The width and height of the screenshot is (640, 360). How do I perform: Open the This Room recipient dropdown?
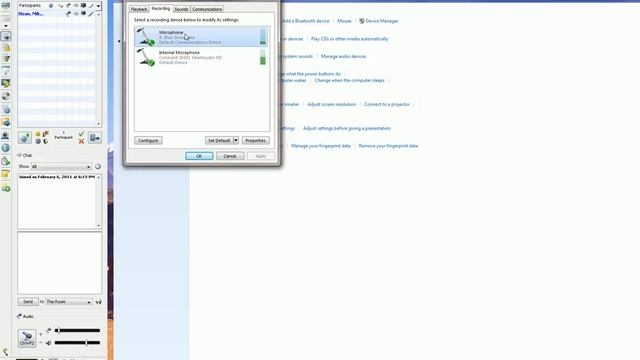click(x=69, y=302)
